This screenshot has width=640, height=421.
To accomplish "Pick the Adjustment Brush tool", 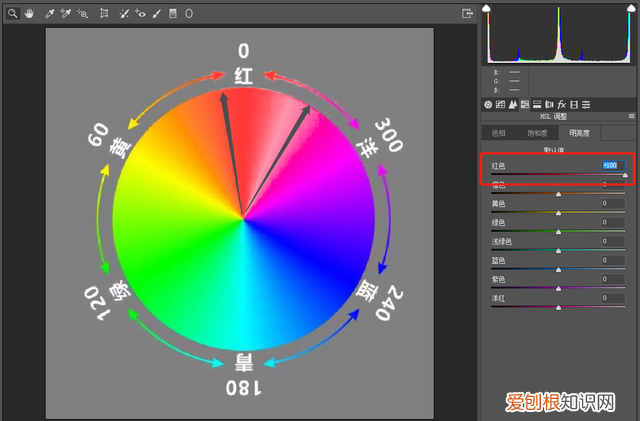I will coord(157,14).
